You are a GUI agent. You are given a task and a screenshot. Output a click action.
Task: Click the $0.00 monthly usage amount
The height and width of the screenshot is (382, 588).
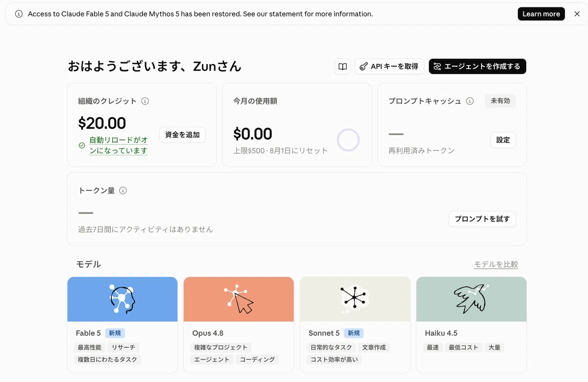click(x=252, y=134)
